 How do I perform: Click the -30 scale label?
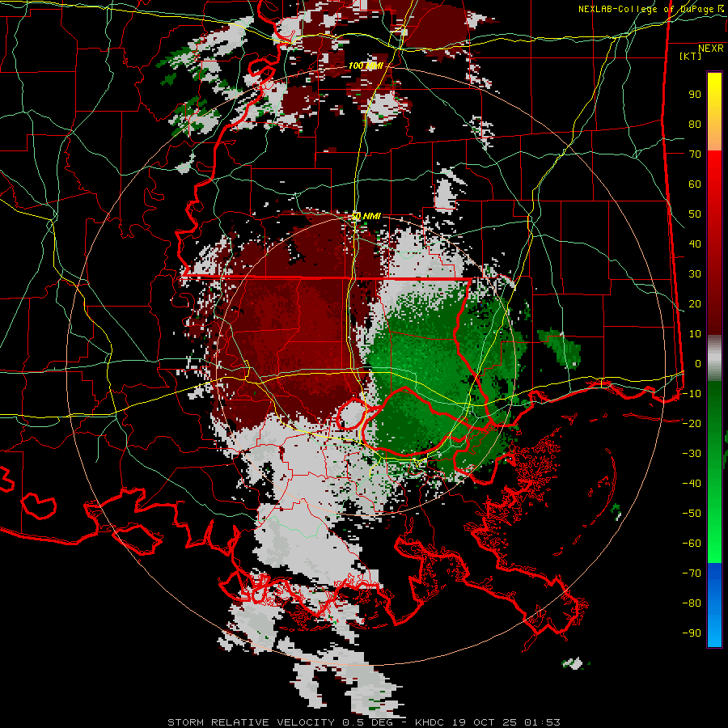pos(692,454)
